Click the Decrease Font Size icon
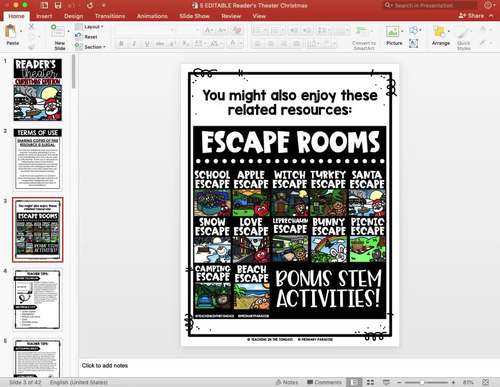Image resolution: width=500 pixels, height=387 pixels. coord(221,30)
